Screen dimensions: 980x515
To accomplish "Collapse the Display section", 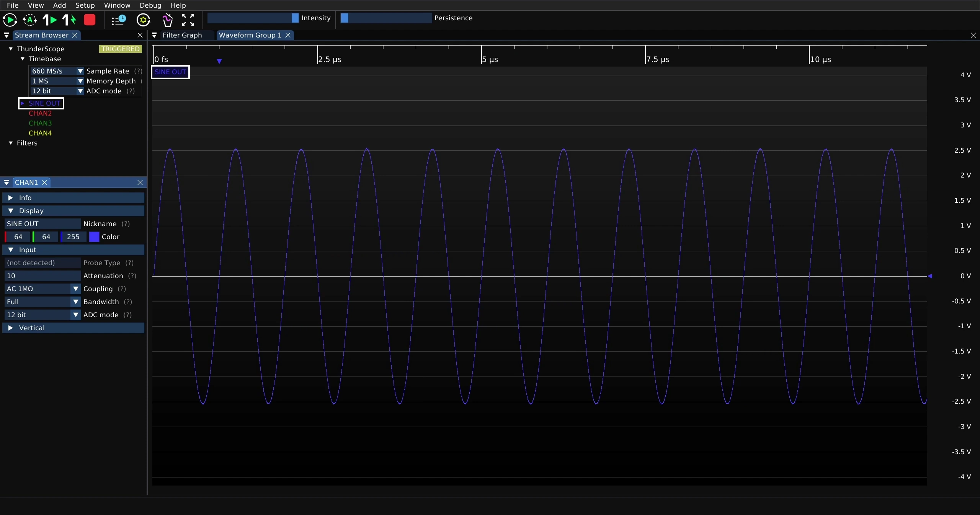I will click(73, 211).
